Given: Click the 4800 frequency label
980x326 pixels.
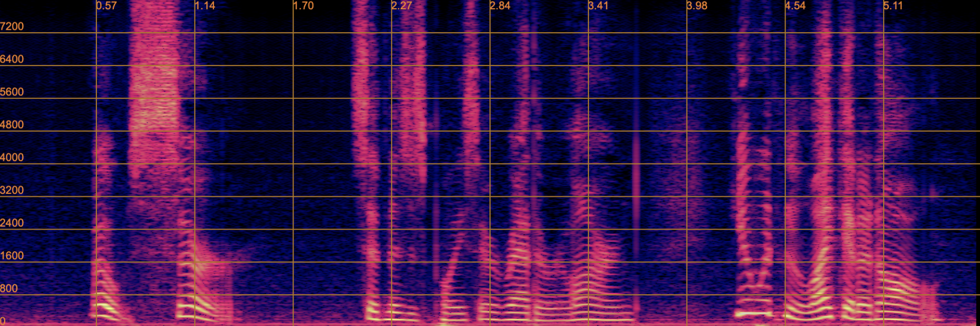Looking at the screenshot, I should (x=12, y=125).
